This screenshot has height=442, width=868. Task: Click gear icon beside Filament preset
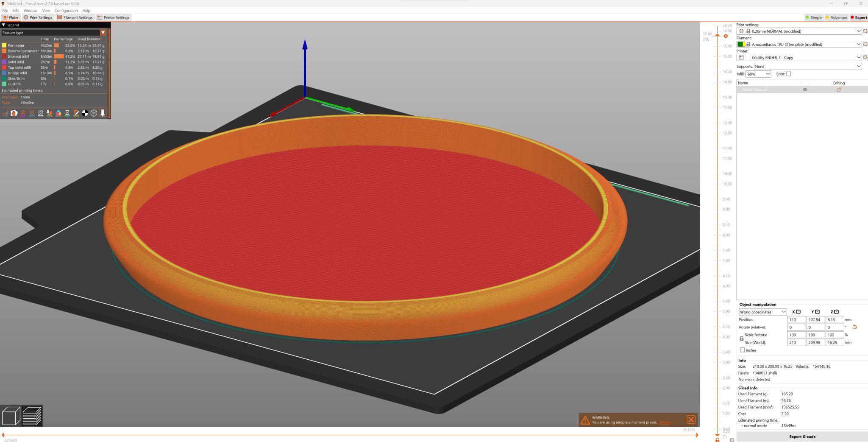pyautogui.click(x=865, y=44)
